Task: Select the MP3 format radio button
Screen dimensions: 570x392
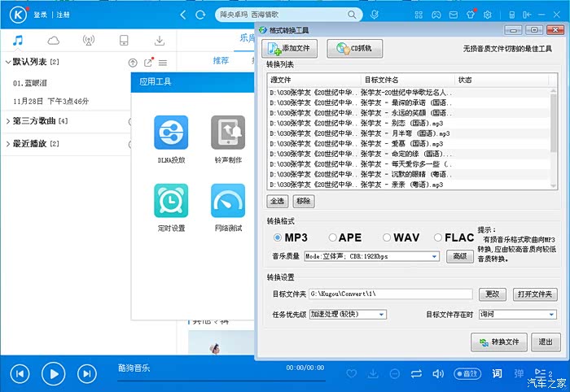Action: [x=278, y=237]
